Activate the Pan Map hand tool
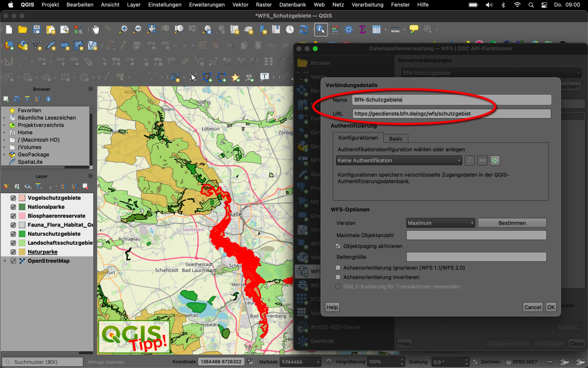 coord(96,29)
